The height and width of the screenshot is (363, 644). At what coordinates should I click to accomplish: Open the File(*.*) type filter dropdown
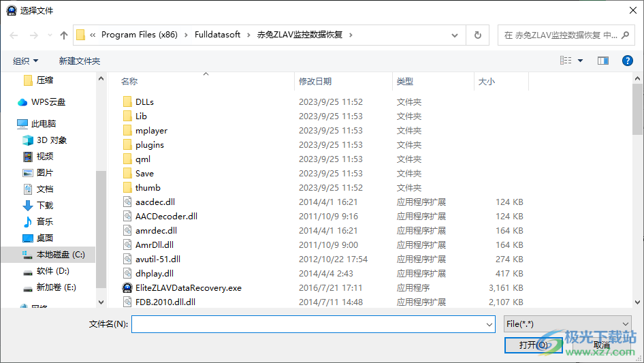click(568, 324)
